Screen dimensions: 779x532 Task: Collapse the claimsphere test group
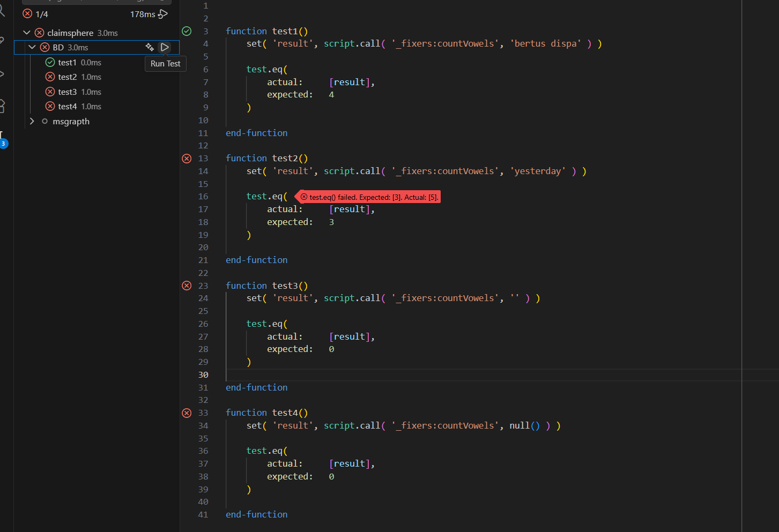point(27,33)
